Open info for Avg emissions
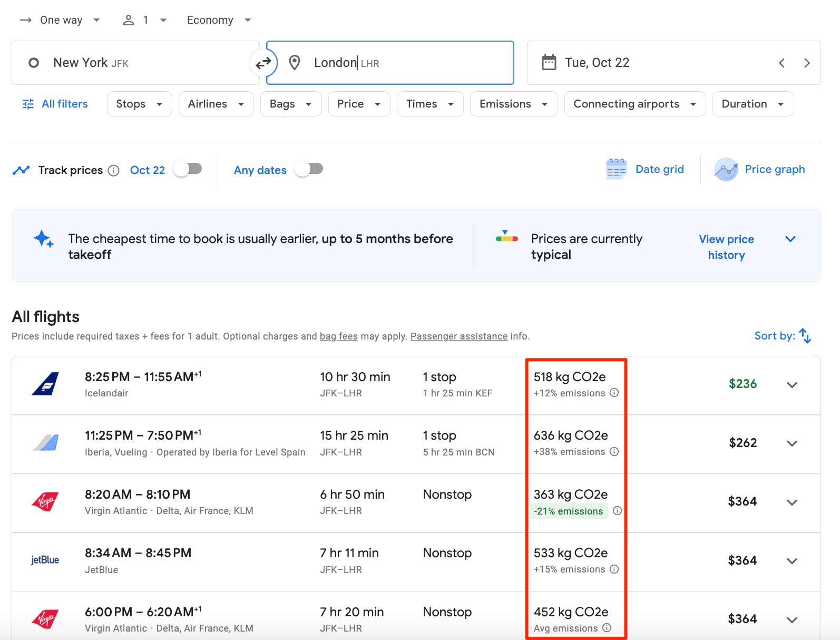 tap(607, 628)
